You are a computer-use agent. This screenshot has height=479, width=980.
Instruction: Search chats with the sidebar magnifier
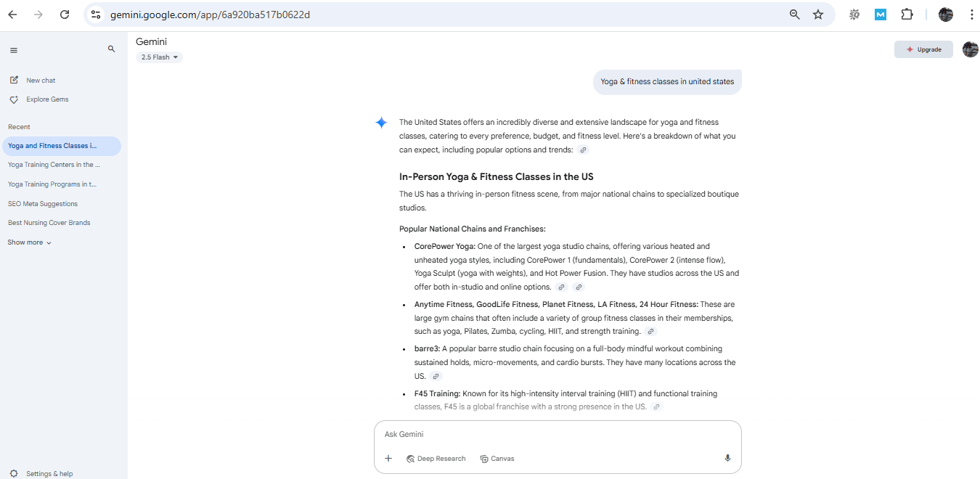click(x=111, y=49)
